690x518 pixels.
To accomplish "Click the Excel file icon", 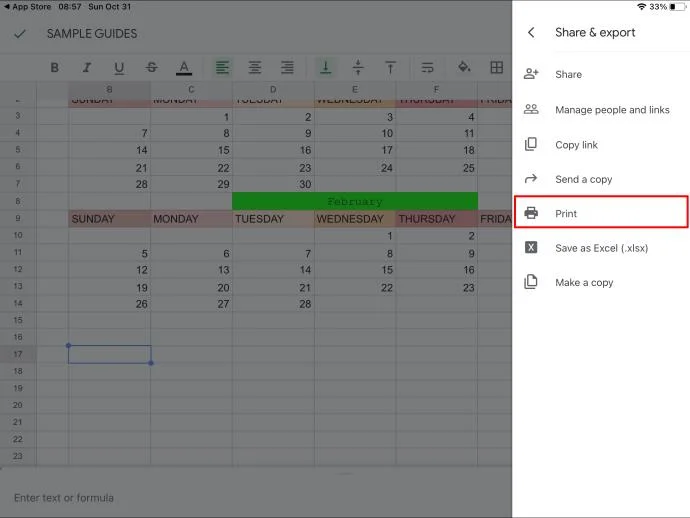I will 531,247.
